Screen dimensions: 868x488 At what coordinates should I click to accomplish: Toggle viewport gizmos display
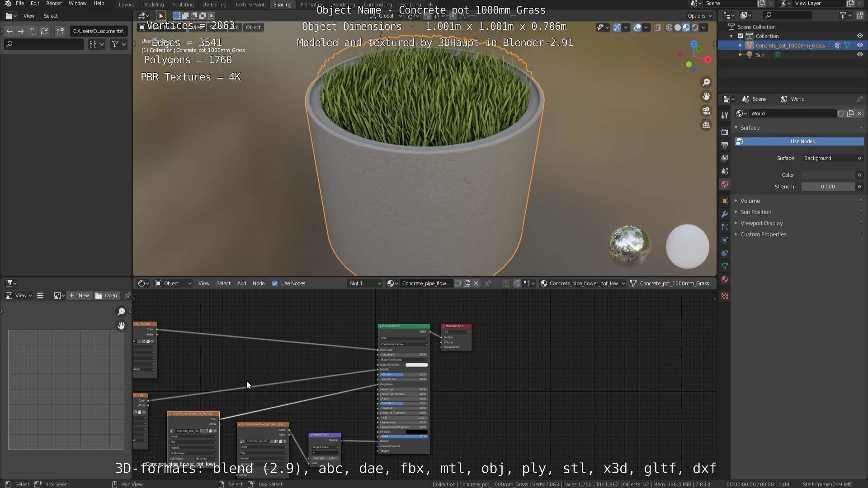coord(617,28)
